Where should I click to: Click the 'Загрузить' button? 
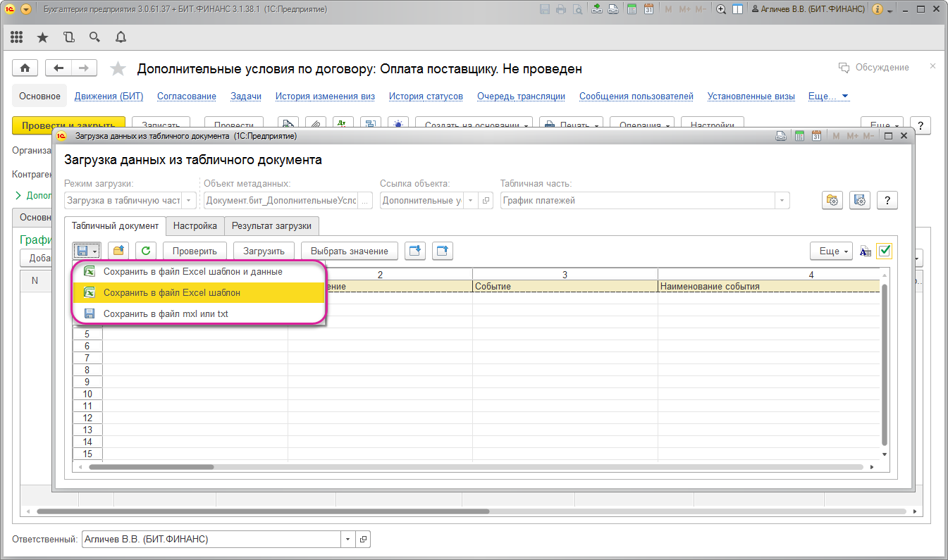(x=264, y=251)
